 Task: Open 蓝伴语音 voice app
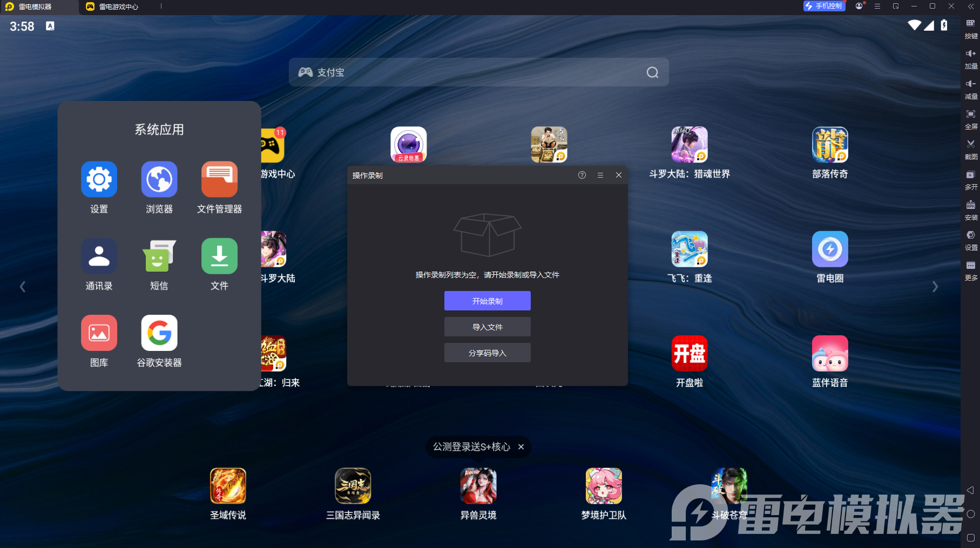pyautogui.click(x=830, y=354)
